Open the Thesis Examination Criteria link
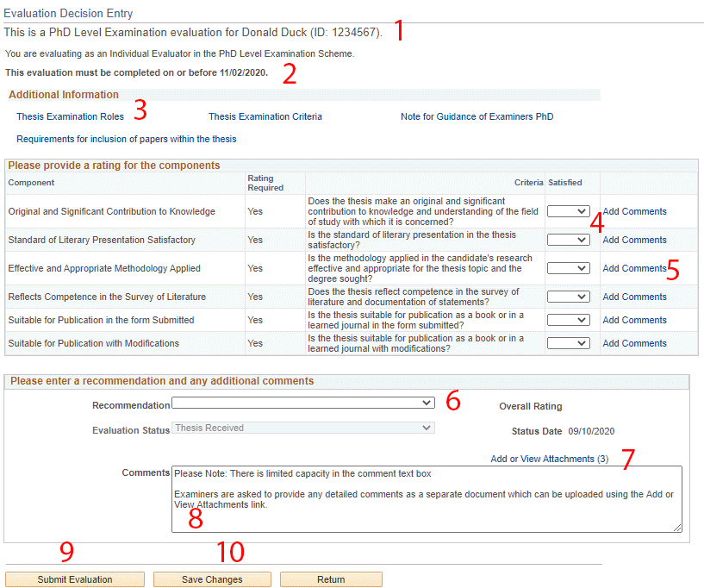Viewport: 704px width, 588px height. (x=265, y=116)
